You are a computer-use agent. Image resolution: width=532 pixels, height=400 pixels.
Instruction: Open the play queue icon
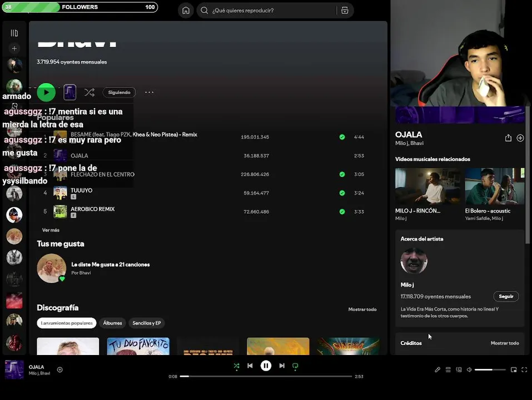[x=448, y=369]
